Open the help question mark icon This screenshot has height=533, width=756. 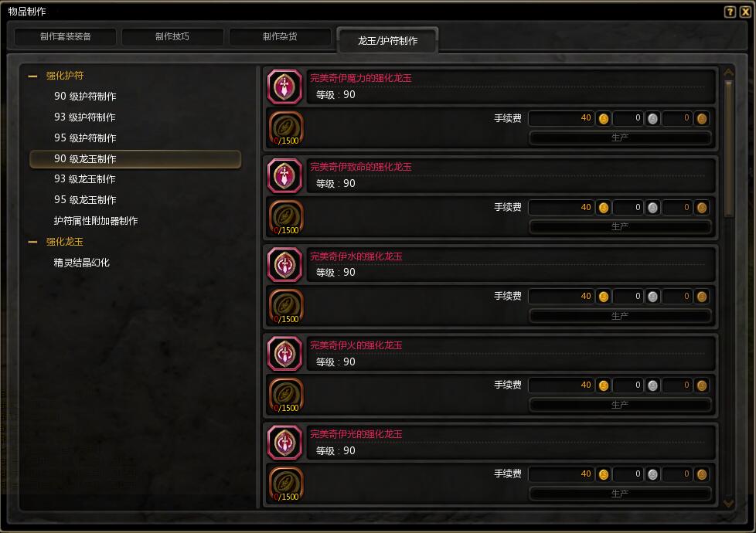pos(730,12)
